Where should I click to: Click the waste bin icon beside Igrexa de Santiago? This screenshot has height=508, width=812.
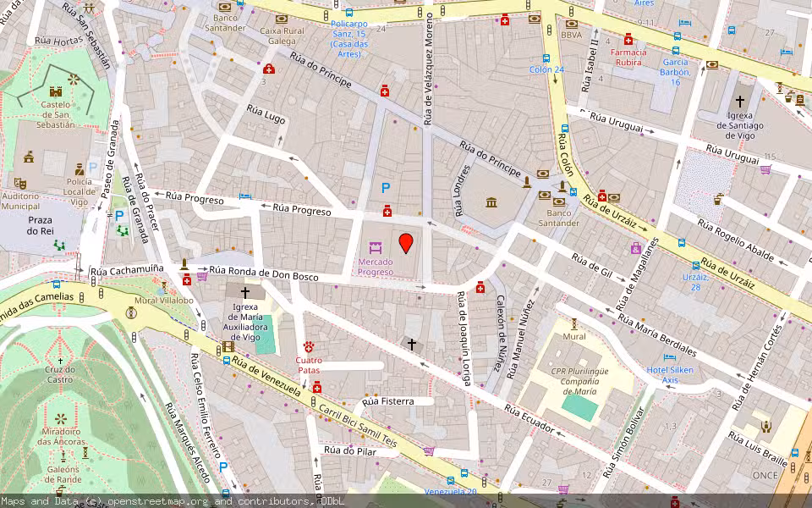[x=789, y=97]
